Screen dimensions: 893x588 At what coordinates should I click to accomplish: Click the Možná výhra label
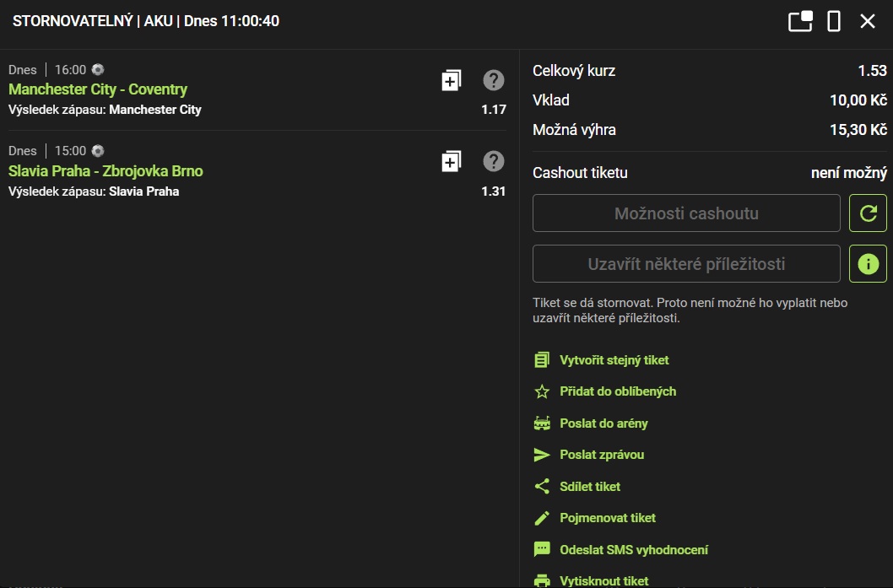point(574,130)
